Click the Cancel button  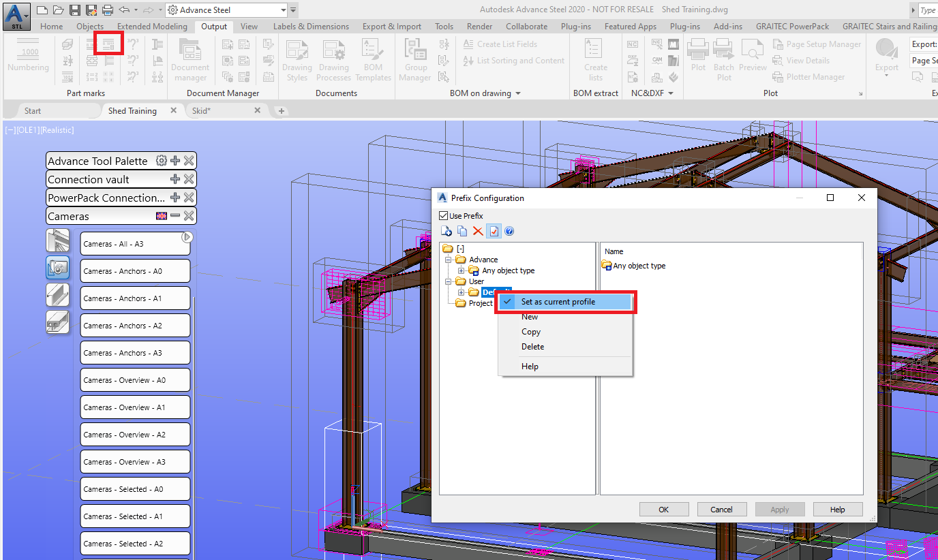[x=721, y=509]
